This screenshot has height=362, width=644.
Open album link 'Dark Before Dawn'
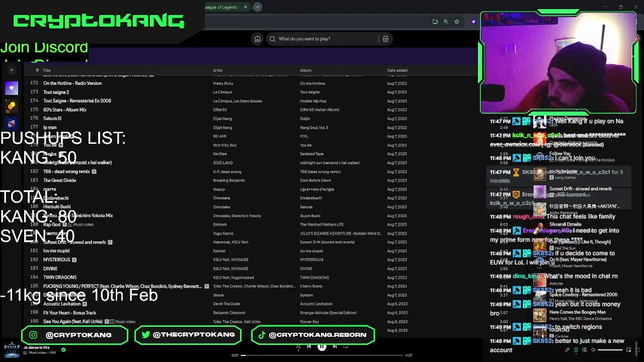click(315, 180)
